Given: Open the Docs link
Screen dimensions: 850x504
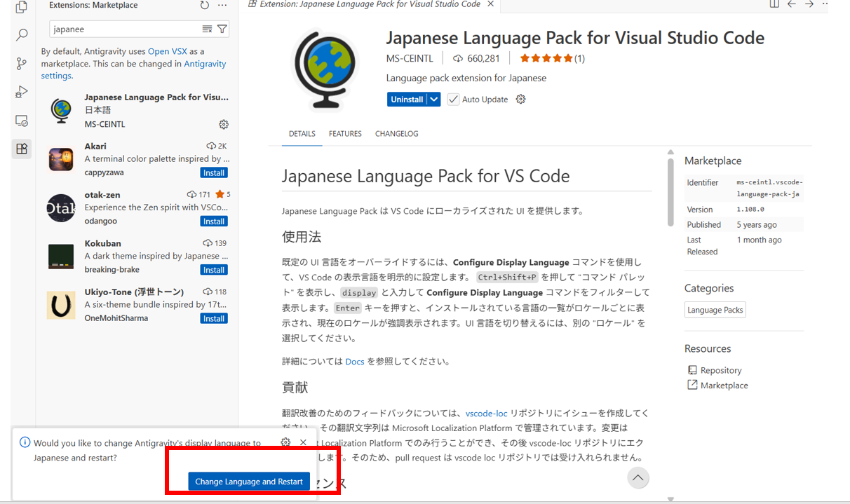Looking at the screenshot, I should pos(355,361).
